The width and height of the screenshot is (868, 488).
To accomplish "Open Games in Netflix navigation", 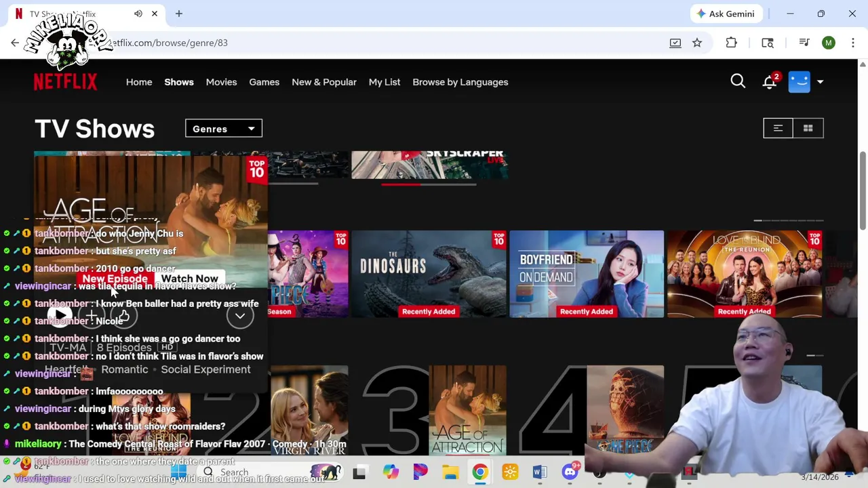I will (x=264, y=82).
